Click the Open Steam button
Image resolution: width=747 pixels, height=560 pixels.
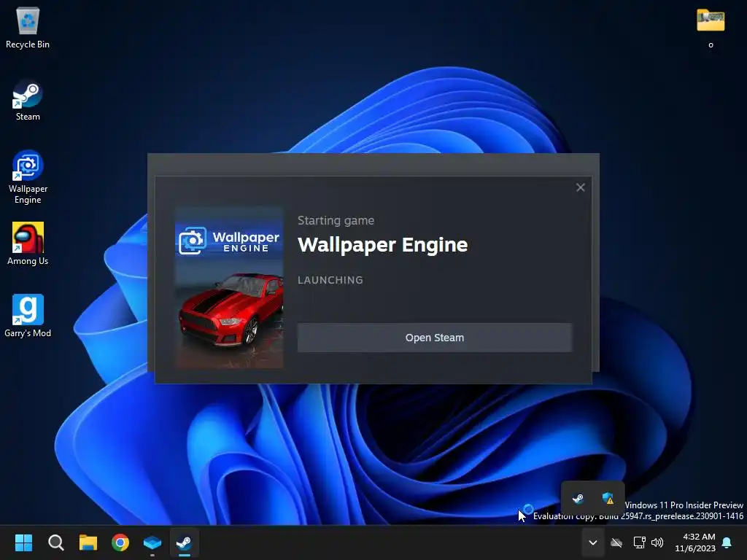(x=435, y=338)
